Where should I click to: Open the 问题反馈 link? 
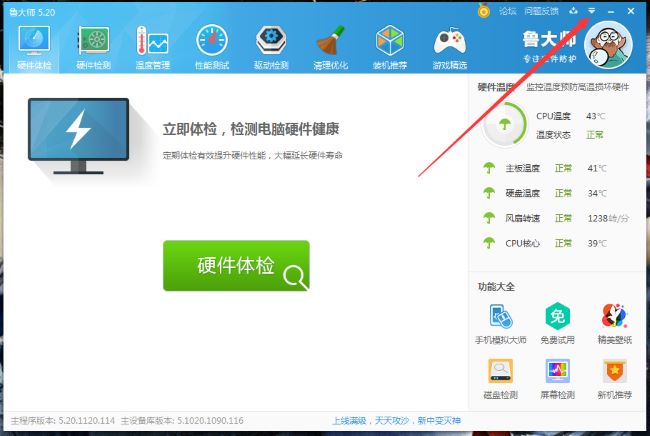[x=541, y=11]
